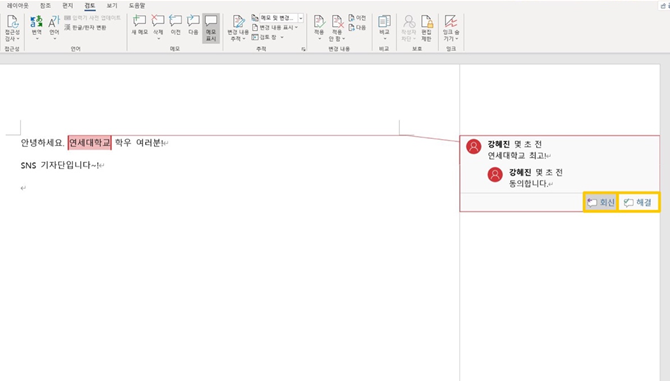The width and height of the screenshot is (670, 381).
Task: Open the 검토 창 reviewing pane
Action: click(x=264, y=37)
